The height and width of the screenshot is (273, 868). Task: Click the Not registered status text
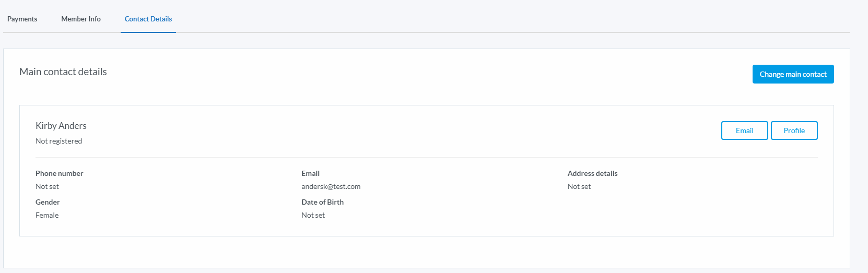pyautogui.click(x=58, y=141)
